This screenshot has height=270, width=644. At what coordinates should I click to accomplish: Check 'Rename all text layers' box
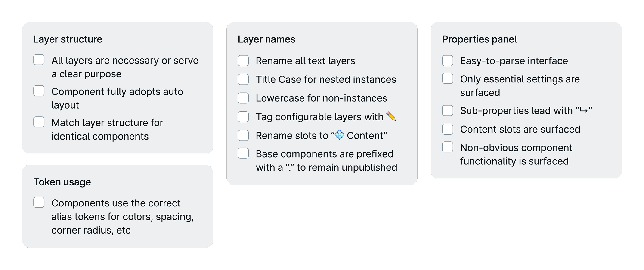243,61
